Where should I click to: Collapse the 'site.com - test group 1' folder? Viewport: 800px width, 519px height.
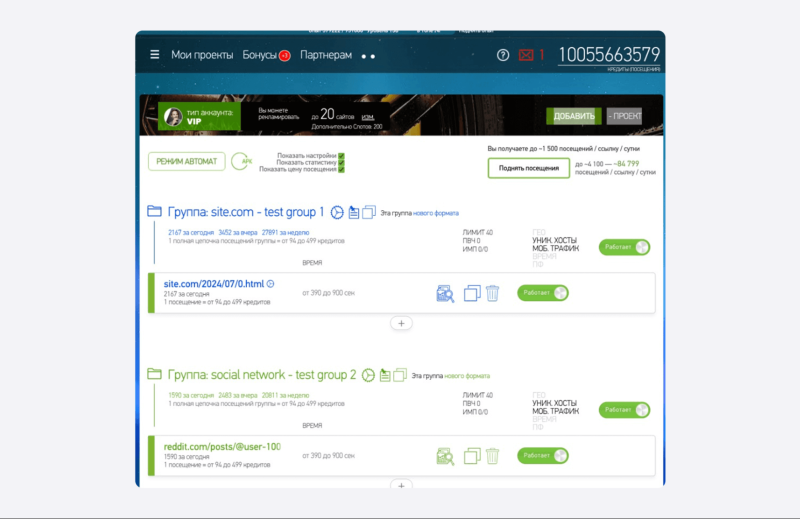(x=154, y=212)
